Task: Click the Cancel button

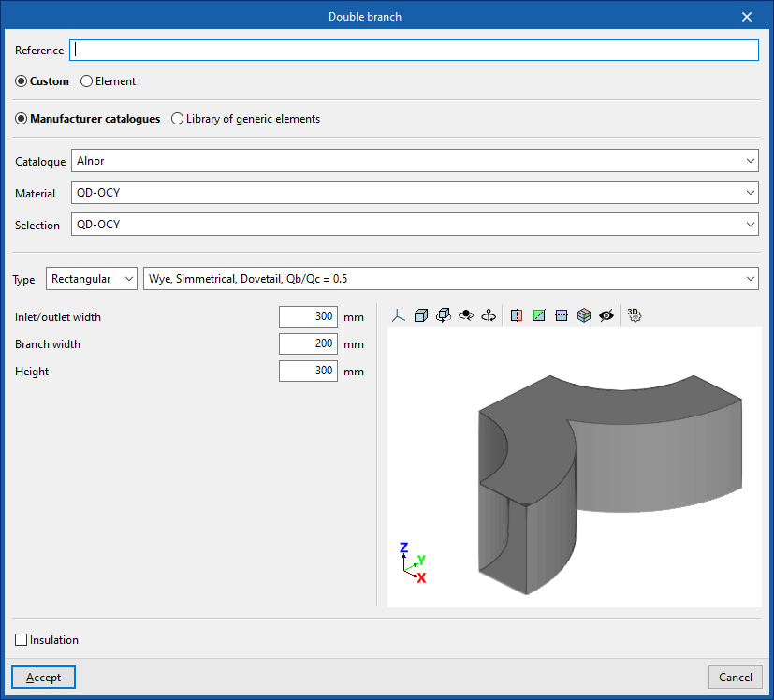Action: (x=735, y=678)
